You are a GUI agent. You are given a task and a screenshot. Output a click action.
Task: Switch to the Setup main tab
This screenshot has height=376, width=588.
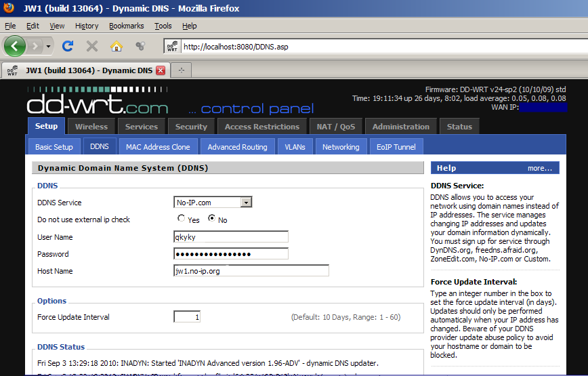(46, 126)
